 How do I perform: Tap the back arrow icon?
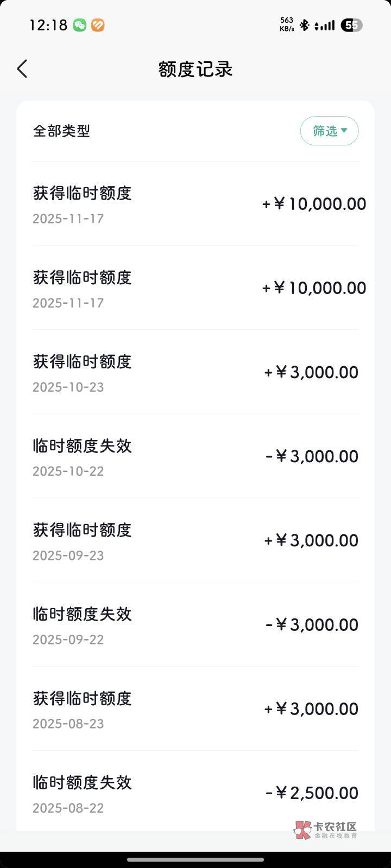pyautogui.click(x=22, y=69)
